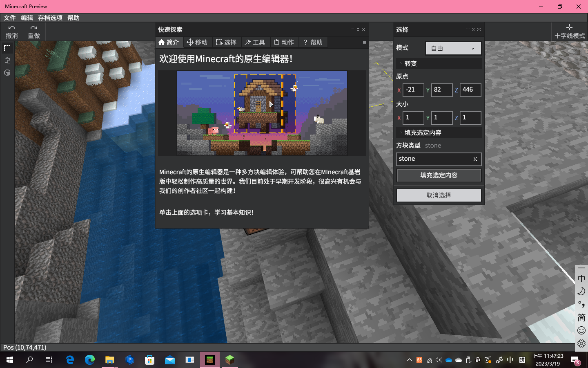Image resolution: width=588 pixels, height=368 pixels.
Task: Open the Mail app from the taskbar
Action: pos(169,360)
